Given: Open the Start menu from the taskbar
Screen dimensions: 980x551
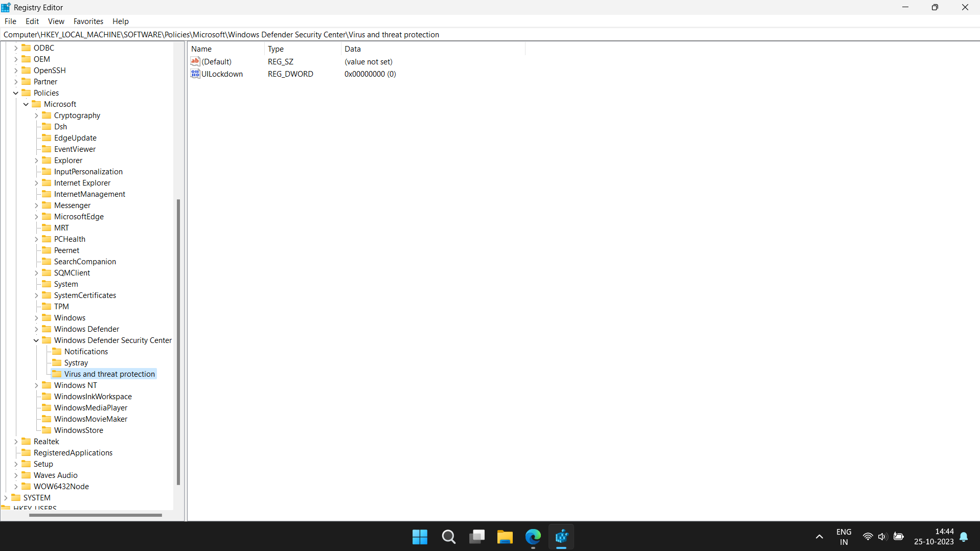Looking at the screenshot, I should (x=419, y=537).
